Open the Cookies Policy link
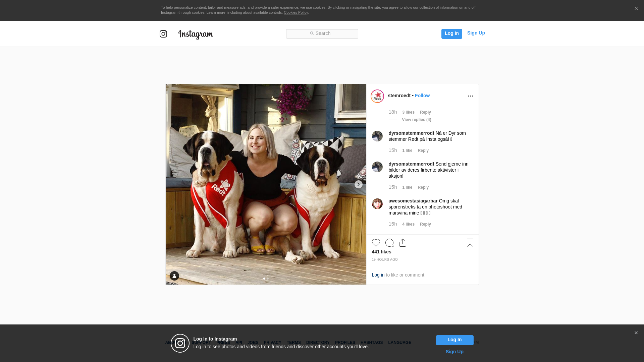Screen dimensions: 644x362 click(296, 12)
